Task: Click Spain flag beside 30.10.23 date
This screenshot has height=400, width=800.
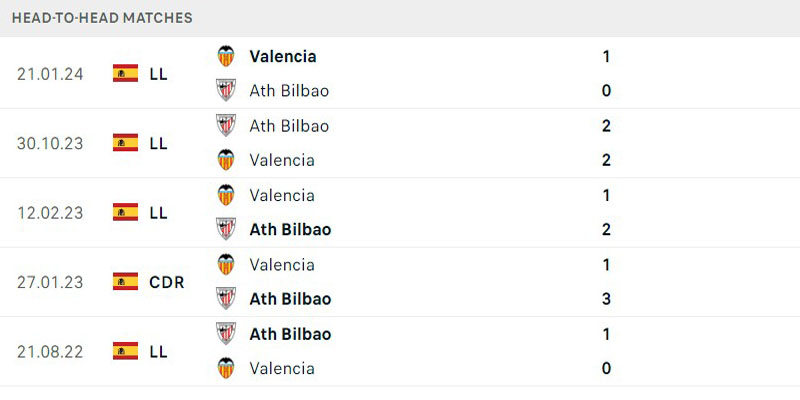Action: pyautogui.click(x=126, y=143)
